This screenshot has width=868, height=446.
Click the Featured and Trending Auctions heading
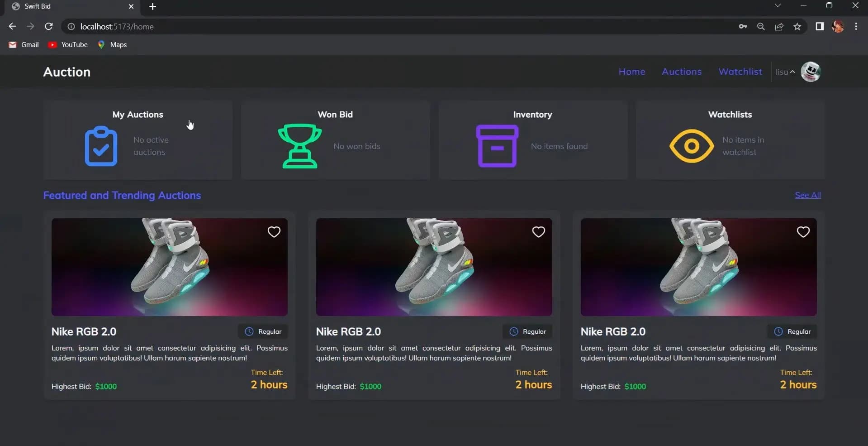(x=122, y=195)
